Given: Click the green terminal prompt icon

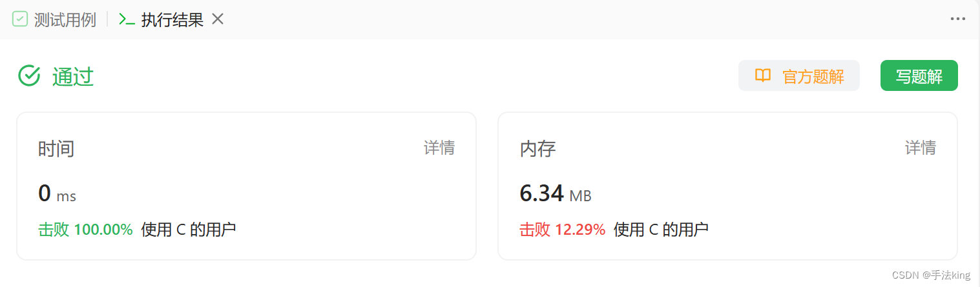Looking at the screenshot, I should click(127, 19).
